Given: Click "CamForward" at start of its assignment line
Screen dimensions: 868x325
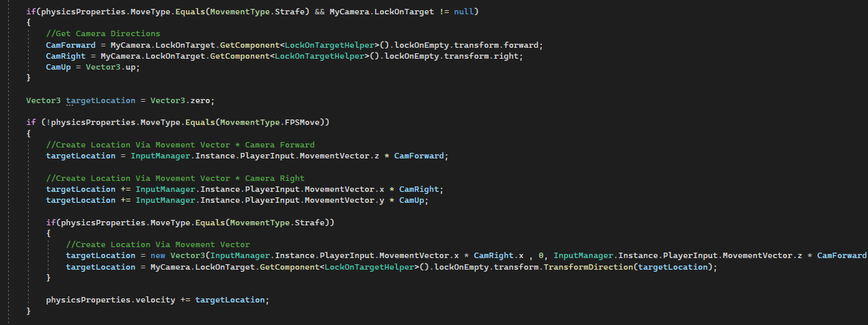Looking at the screenshot, I should (71, 45).
